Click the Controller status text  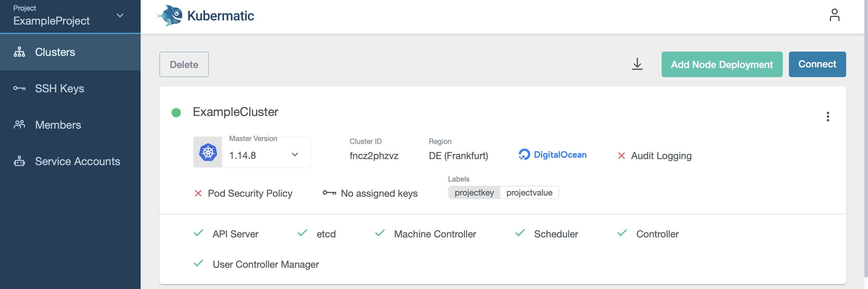coord(657,234)
